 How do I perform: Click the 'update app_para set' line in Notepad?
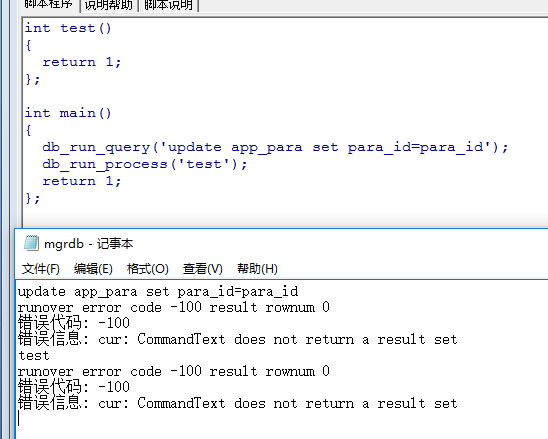click(x=158, y=292)
